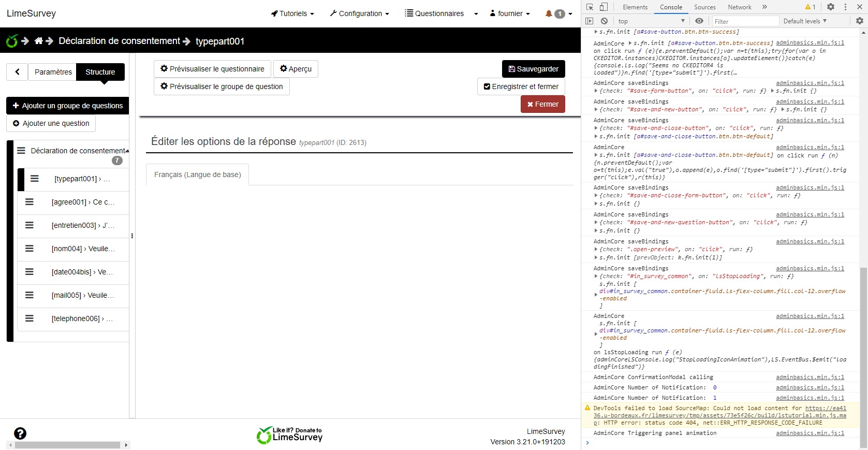868x450 pixels.
Task: Click the sidebar horizontal scrollbar thumb
Action: click(x=67, y=445)
